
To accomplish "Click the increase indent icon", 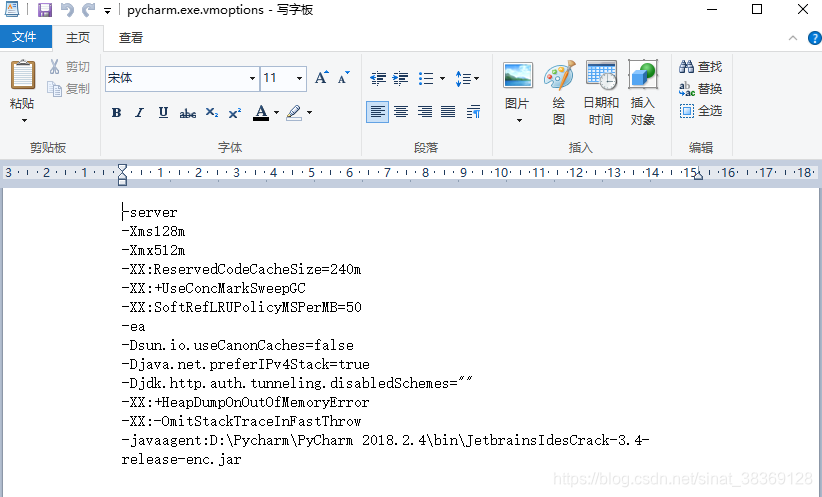I will click(401, 78).
